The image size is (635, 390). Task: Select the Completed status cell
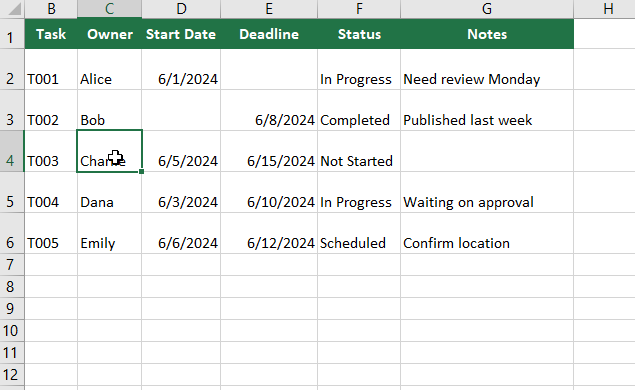359,110
